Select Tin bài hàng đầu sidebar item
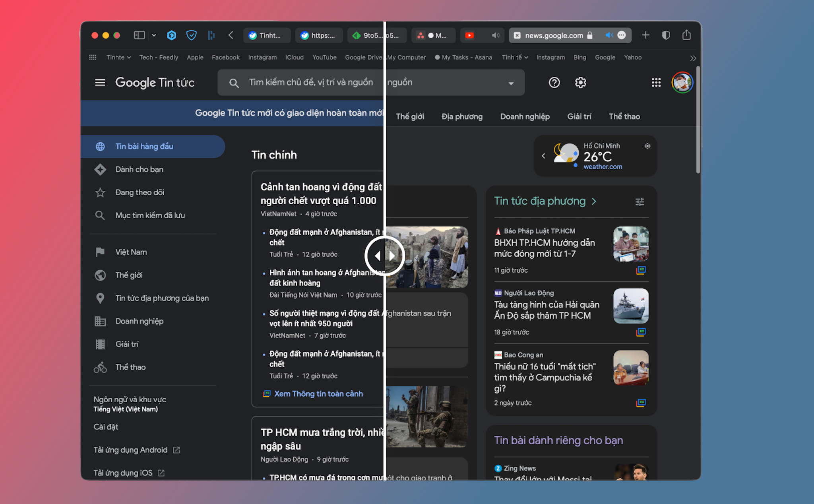Viewport: 814px width, 504px height. (153, 146)
